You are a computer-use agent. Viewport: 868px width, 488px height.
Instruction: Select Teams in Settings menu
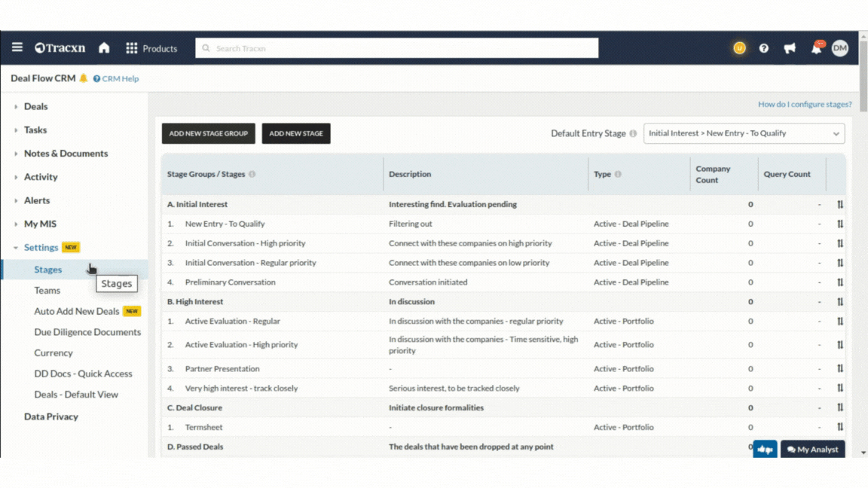pyautogui.click(x=47, y=290)
